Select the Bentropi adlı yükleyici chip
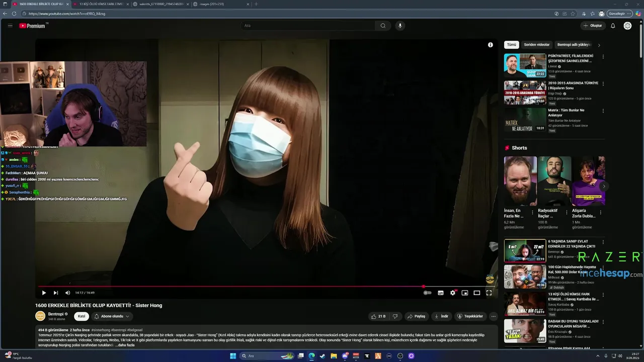This screenshot has width=644, height=362. (574, 45)
